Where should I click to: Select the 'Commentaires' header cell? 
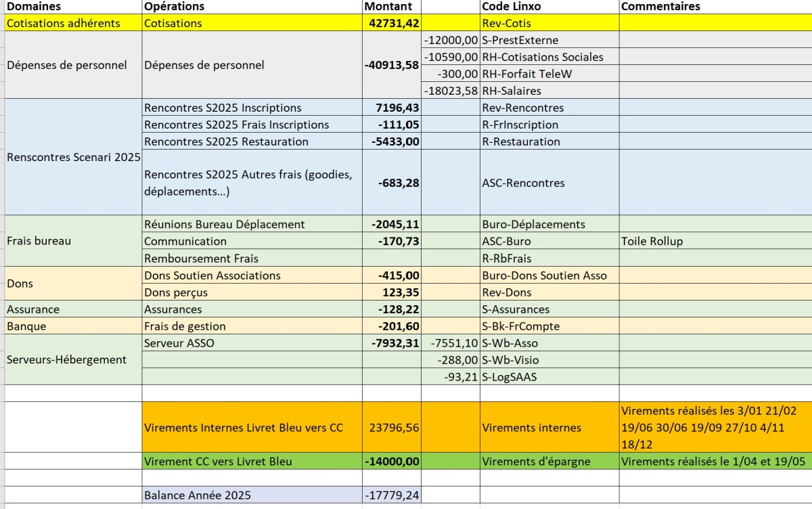(x=715, y=7)
